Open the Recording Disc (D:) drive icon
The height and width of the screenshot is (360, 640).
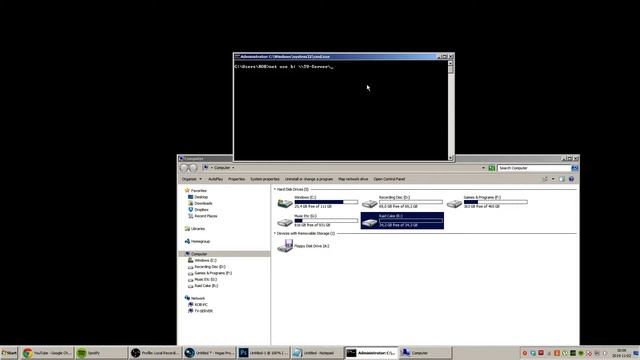click(369, 203)
